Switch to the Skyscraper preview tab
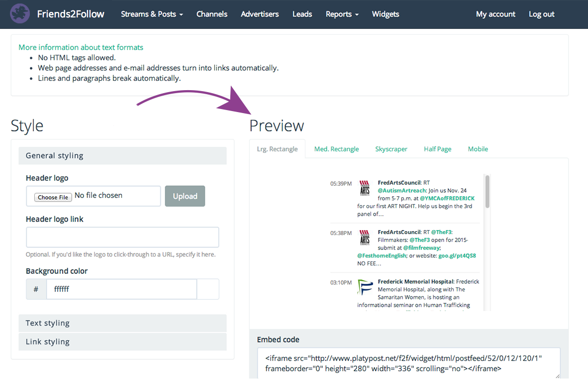 tap(391, 148)
